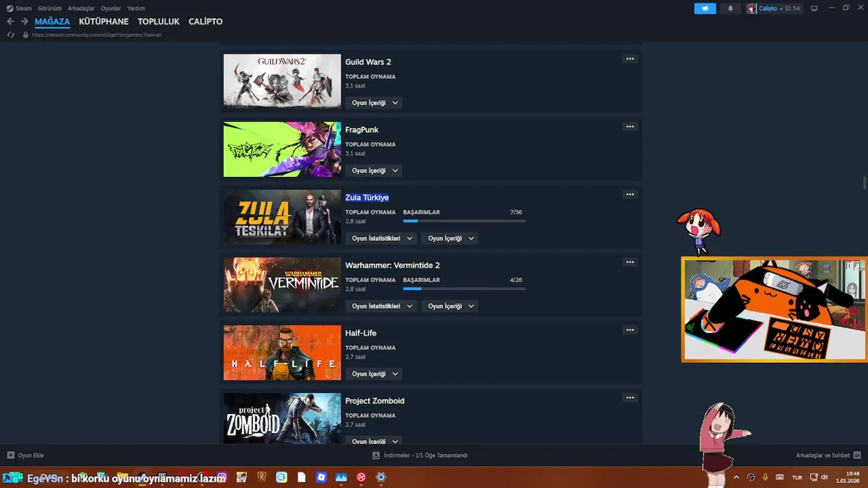This screenshot has width=868, height=488.
Task: Go forward with the right arrow
Action: coord(24,22)
